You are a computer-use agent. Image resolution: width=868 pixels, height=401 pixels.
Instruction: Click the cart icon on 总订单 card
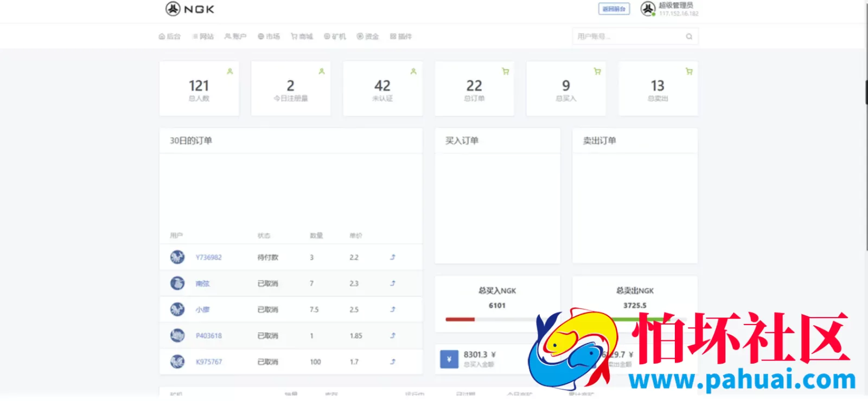pyautogui.click(x=506, y=71)
